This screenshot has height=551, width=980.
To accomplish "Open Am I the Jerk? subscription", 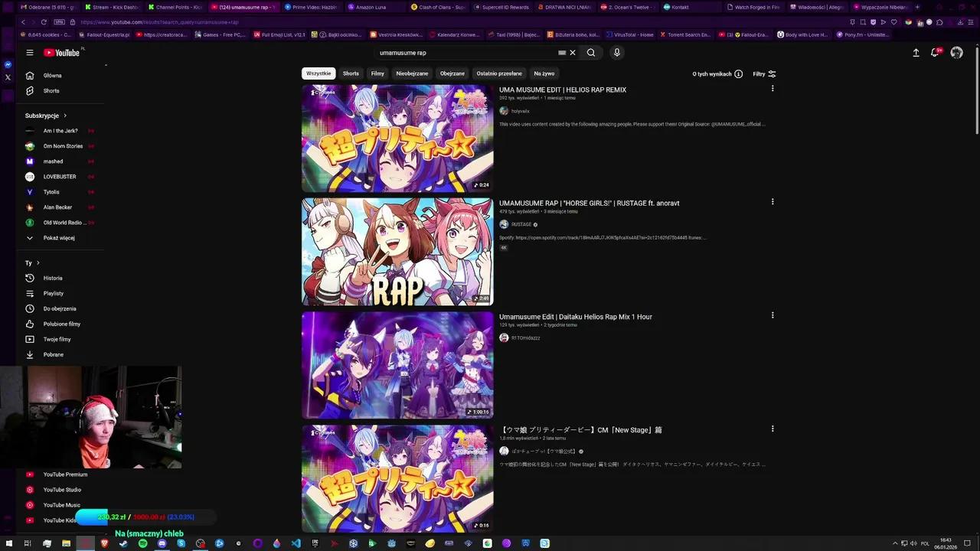I will point(60,131).
